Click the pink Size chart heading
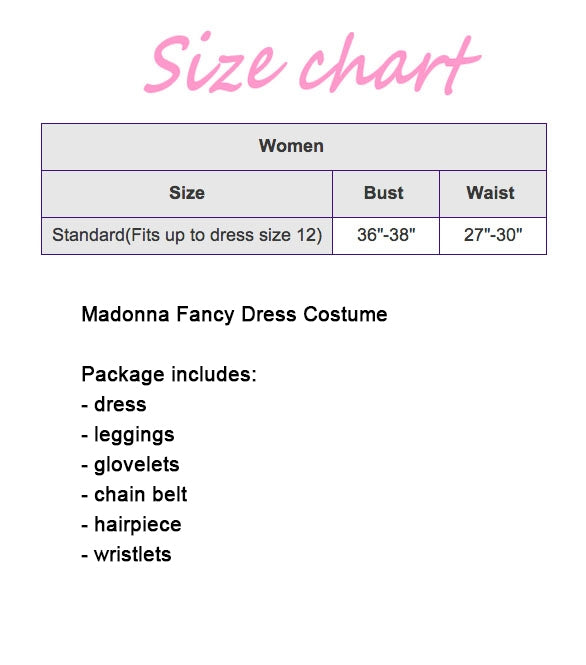Image resolution: width=586 pixels, height=665 pixels. click(x=312, y=63)
